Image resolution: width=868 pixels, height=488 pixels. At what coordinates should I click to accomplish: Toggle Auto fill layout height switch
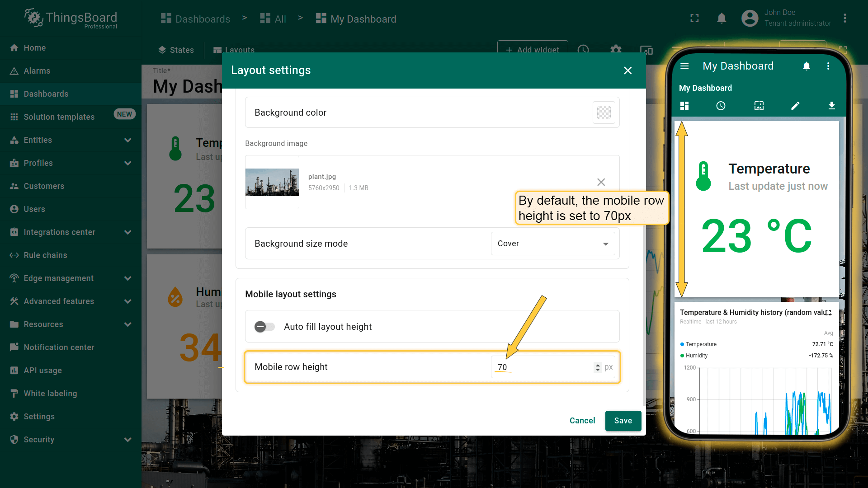264,327
